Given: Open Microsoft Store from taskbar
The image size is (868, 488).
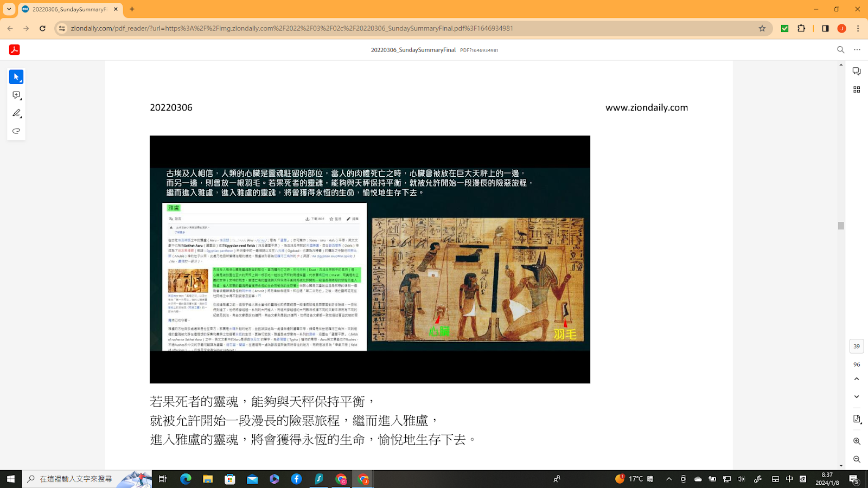Looking at the screenshot, I should click(230, 479).
